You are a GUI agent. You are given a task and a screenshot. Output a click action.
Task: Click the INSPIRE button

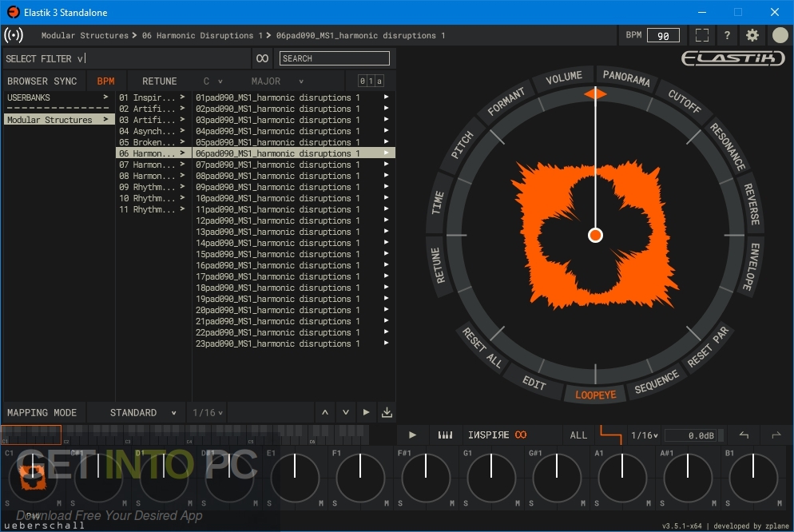tap(489, 435)
